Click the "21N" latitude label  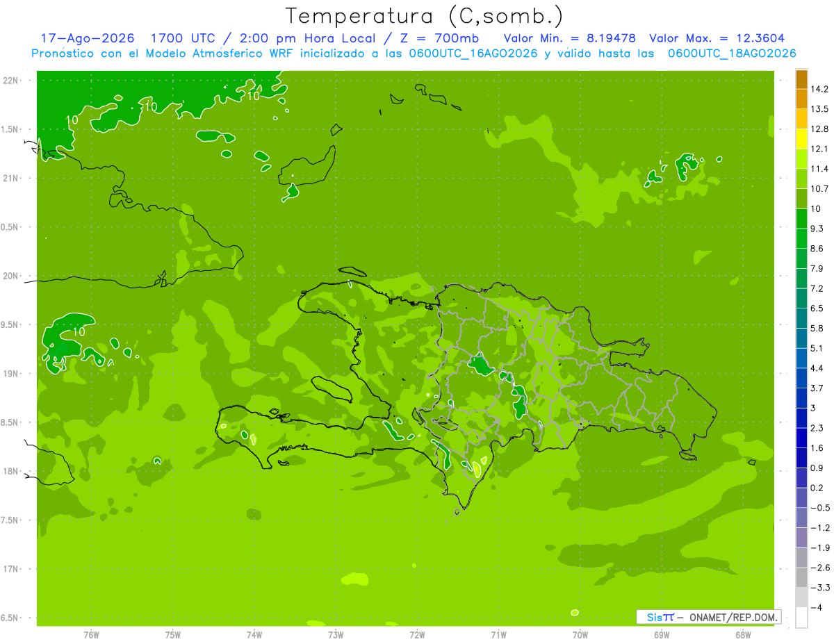(x=11, y=179)
